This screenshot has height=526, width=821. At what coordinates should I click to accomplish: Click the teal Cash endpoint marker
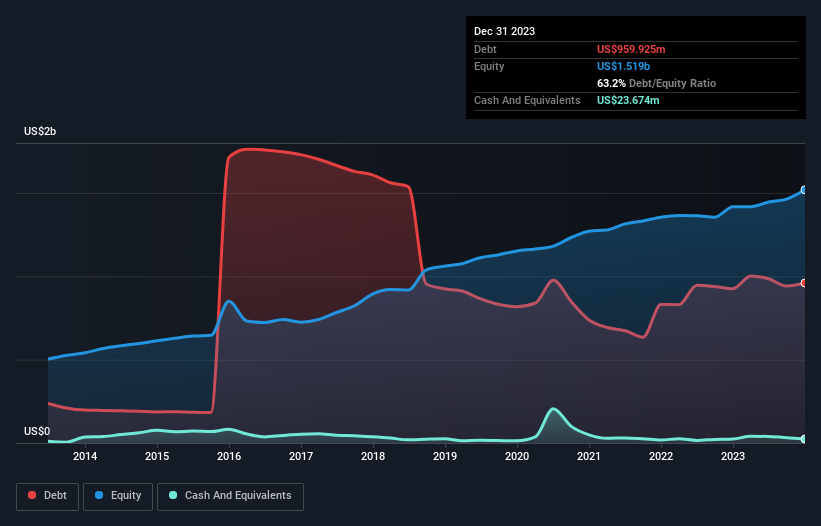(804, 439)
